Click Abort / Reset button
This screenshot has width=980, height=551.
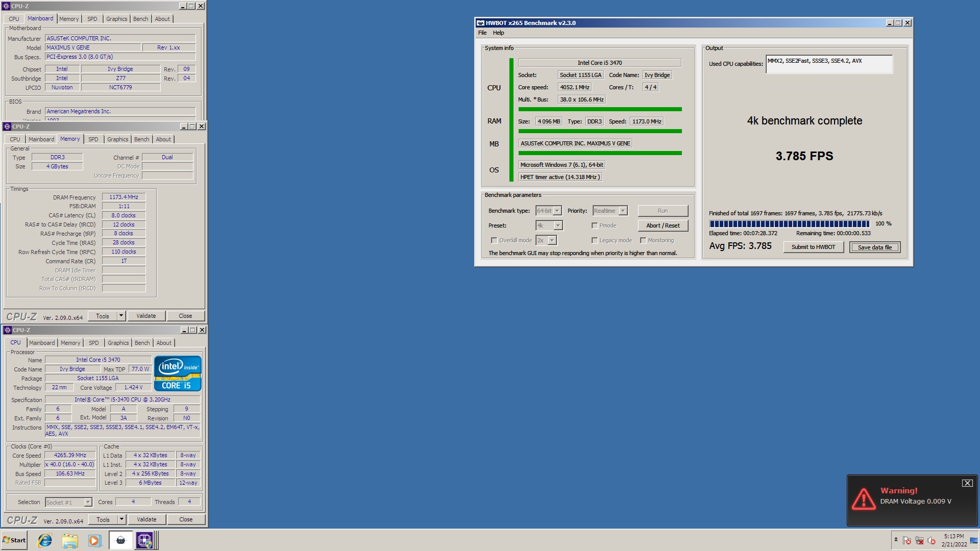click(663, 226)
